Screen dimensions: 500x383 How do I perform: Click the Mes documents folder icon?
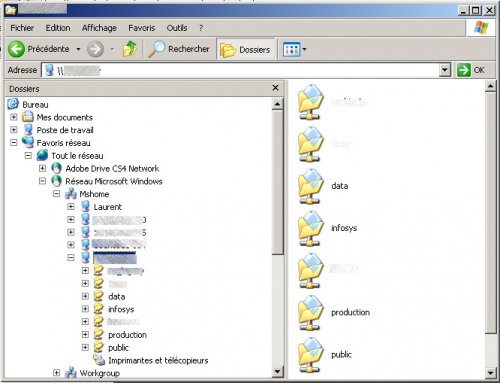[x=28, y=117]
